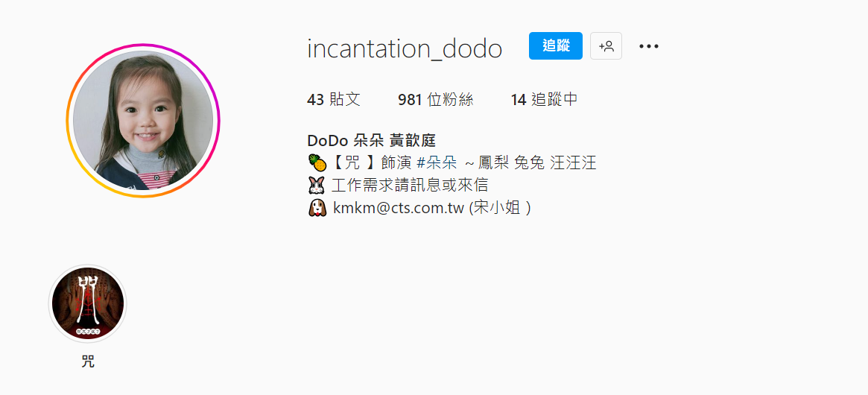Open the 981 位粉絲 followers list
Viewport: 868px width, 395px height.
[x=436, y=100]
